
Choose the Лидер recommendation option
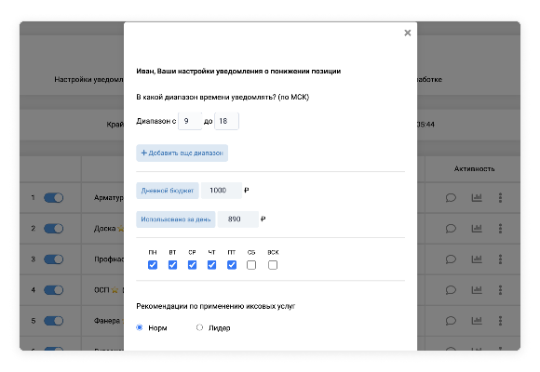[199, 328]
